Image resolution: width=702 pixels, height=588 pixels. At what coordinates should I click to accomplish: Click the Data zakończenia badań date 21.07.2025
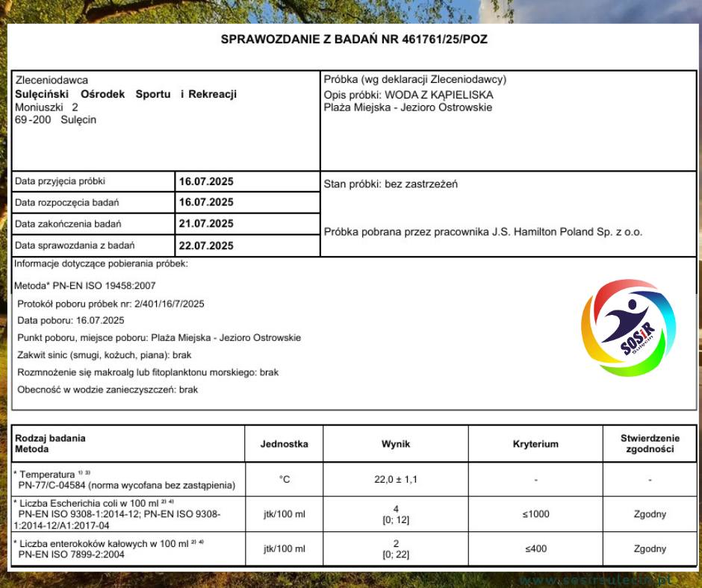pyautogui.click(x=206, y=224)
